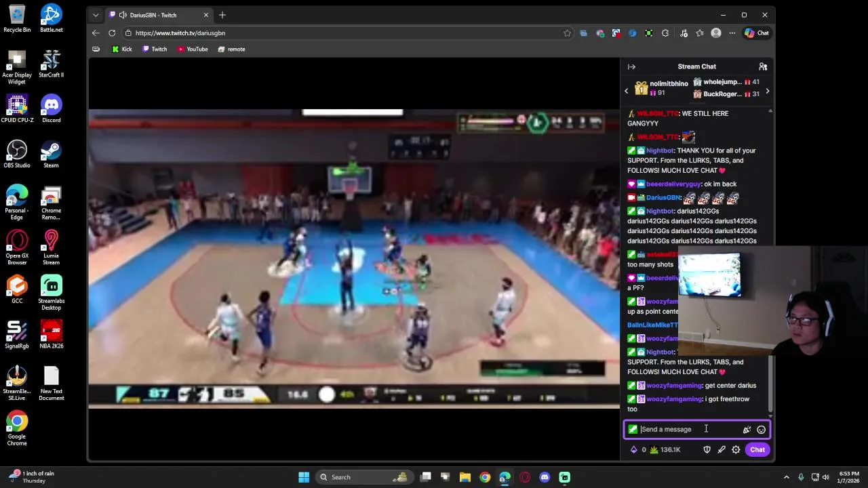The width and height of the screenshot is (868, 488).
Task: Open New Text Document file
Action: click(51, 384)
